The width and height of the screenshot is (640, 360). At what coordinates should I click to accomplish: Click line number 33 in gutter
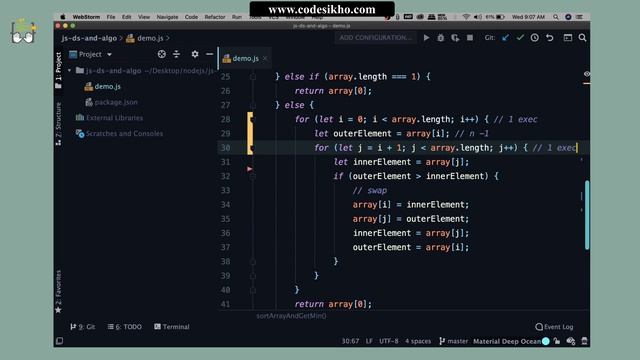(x=225, y=191)
